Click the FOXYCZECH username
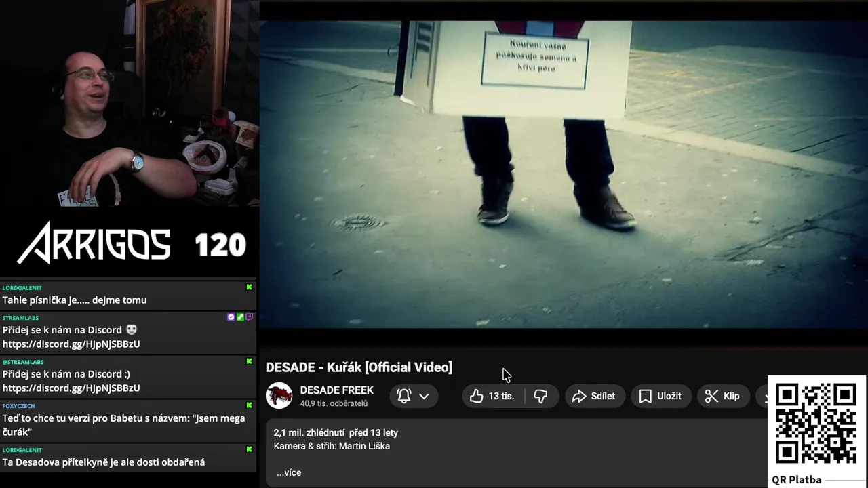Viewport: 868px width, 488px height. (19, 406)
